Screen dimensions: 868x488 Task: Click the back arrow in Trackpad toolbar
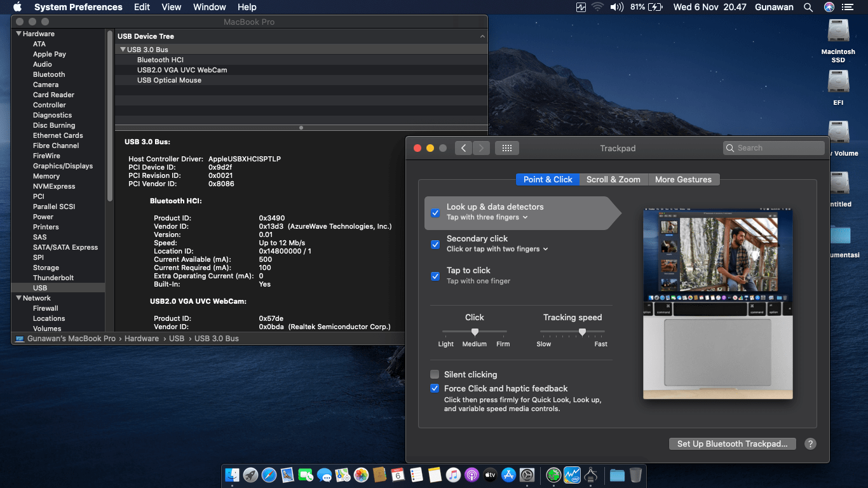pos(464,148)
